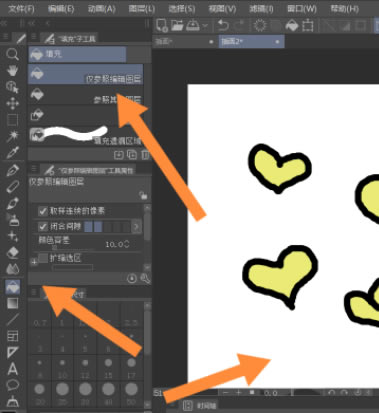Click the 颜色容差 slider bar
379x413 pixels.
tap(73, 249)
